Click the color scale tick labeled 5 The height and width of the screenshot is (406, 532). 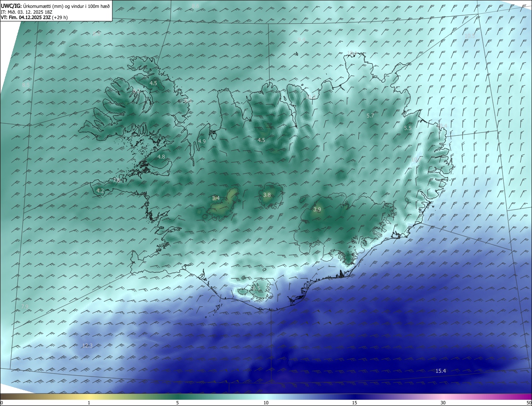[x=177, y=403]
